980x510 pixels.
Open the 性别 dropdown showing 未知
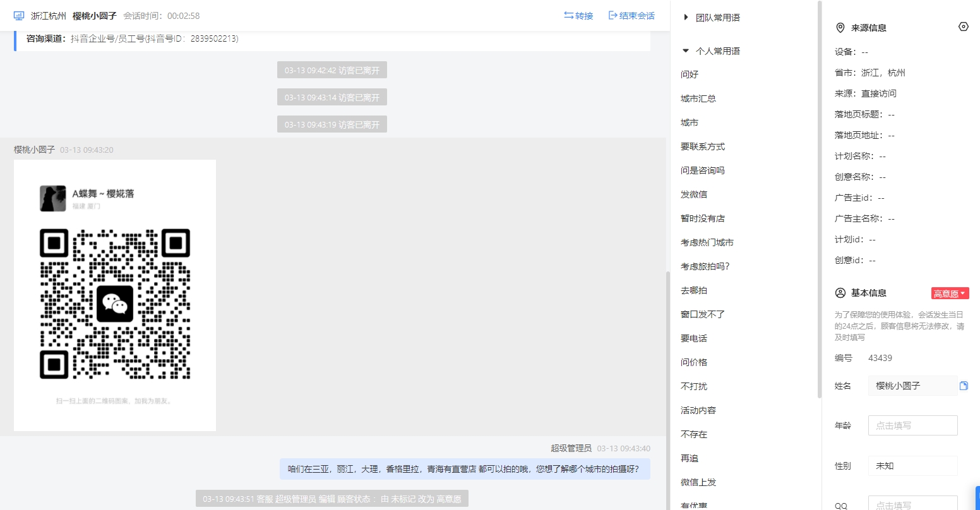913,466
